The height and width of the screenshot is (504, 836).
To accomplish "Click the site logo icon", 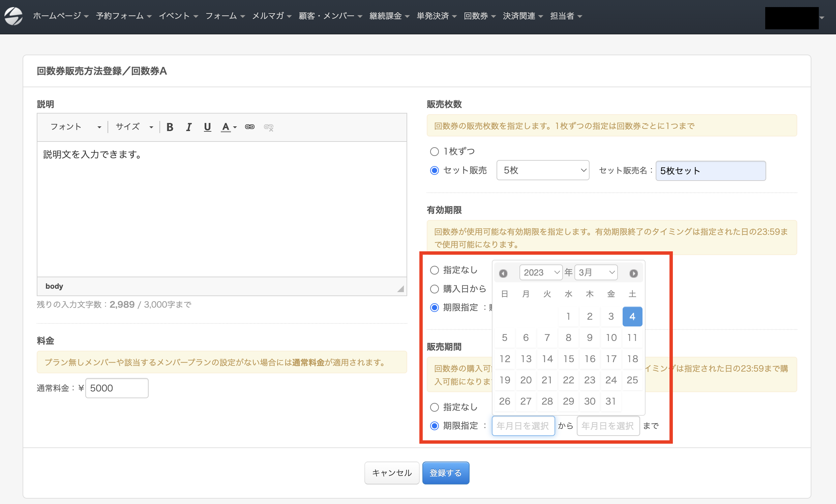I will tap(13, 16).
